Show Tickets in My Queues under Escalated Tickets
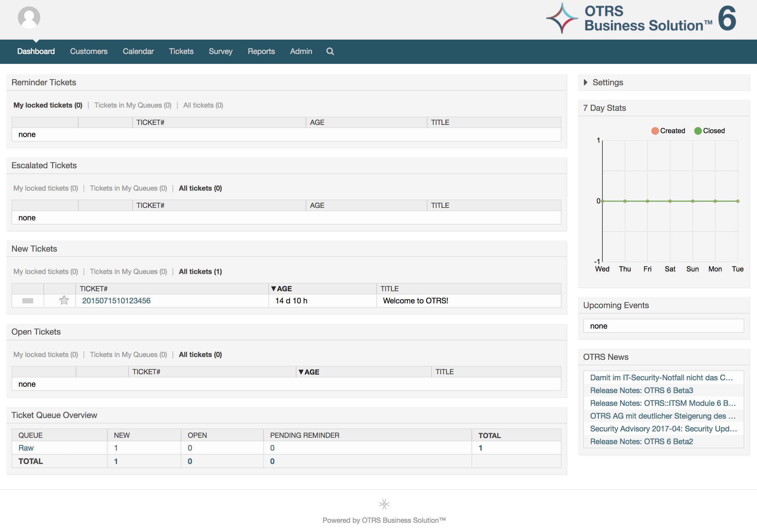 129,188
